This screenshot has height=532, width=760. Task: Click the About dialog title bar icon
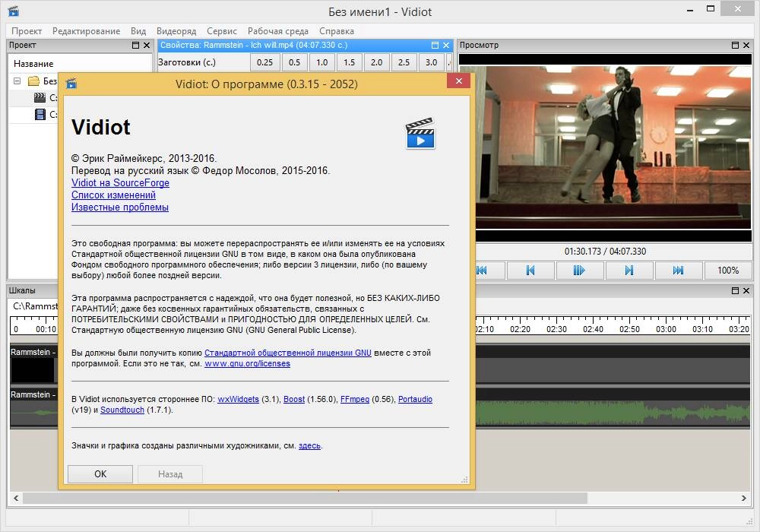point(71,84)
